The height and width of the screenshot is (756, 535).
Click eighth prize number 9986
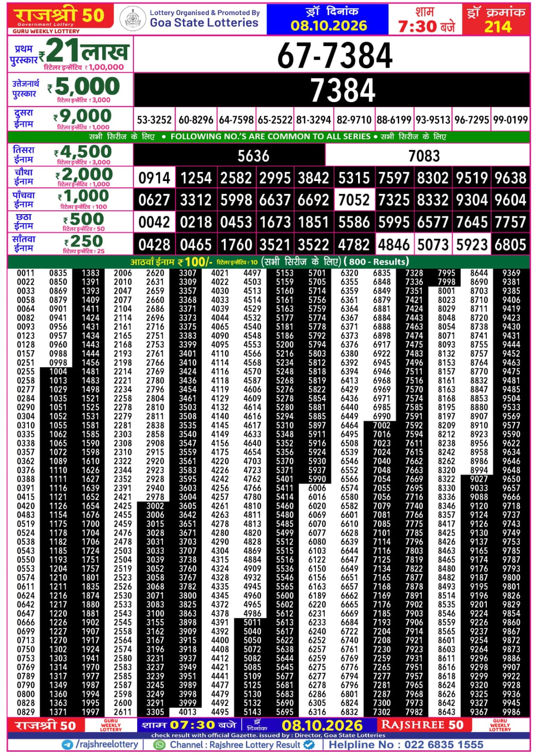[511, 712]
